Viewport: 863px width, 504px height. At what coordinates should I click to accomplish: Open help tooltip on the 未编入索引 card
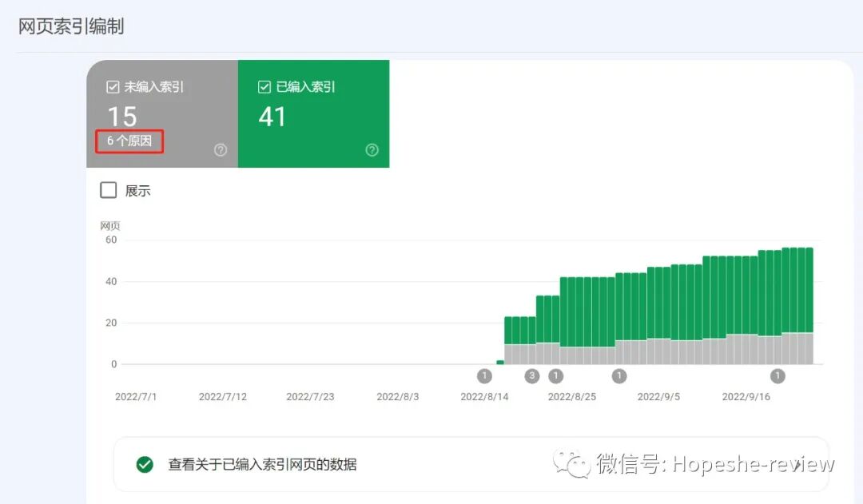(221, 149)
